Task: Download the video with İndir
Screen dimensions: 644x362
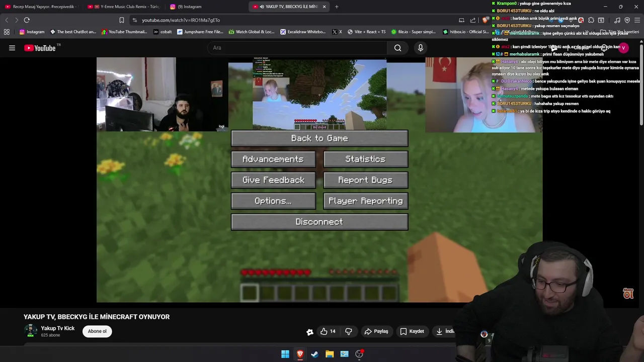Action: point(445,331)
